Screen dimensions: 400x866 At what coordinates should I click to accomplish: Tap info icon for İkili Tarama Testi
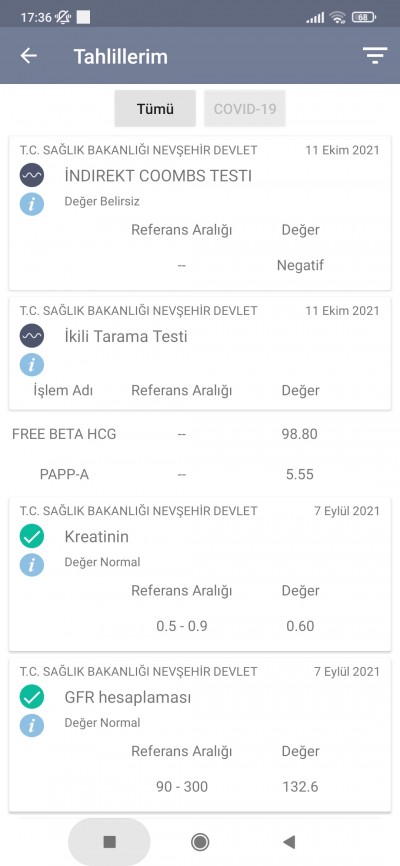pos(31,365)
